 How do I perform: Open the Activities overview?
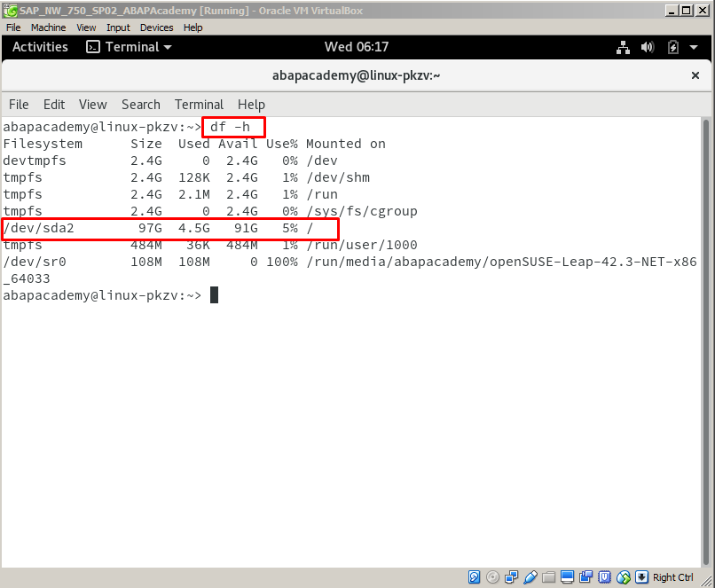click(40, 47)
